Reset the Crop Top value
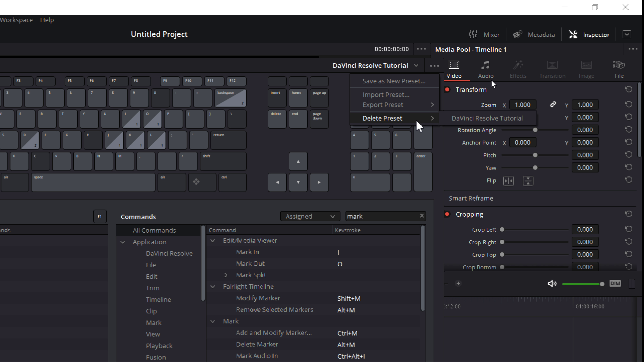Screen dimensions: 644x362 (x=628, y=254)
